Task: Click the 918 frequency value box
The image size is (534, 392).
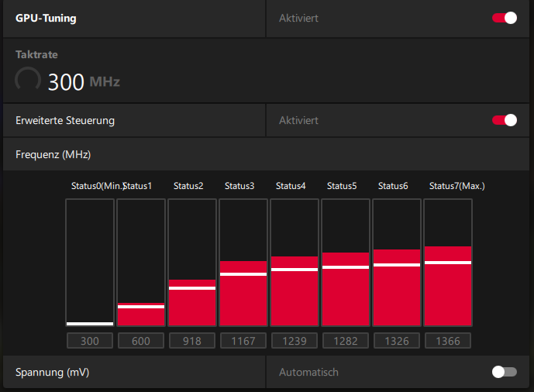Action: [x=192, y=341]
